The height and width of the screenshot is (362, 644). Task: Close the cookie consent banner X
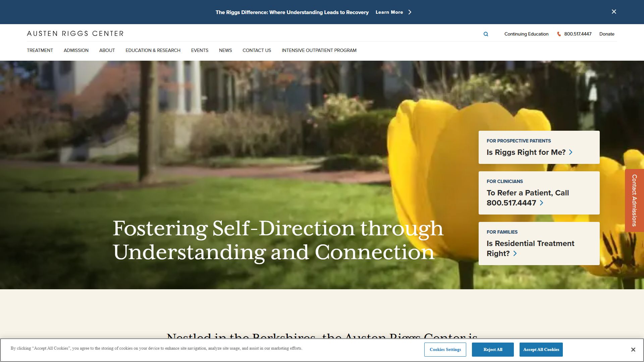click(x=633, y=350)
